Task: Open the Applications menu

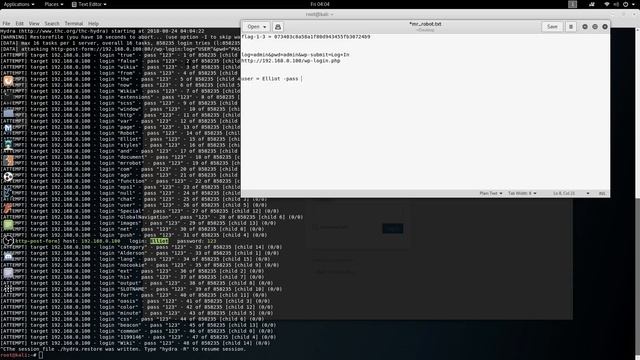Action: (x=19, y=4)
